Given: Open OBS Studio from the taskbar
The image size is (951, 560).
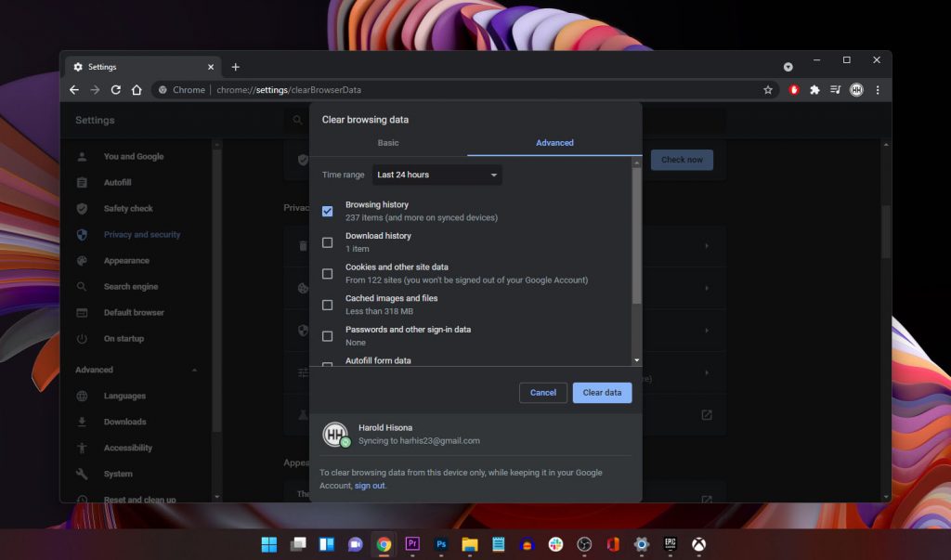Looking at the screenshot, I should [584, 544].
